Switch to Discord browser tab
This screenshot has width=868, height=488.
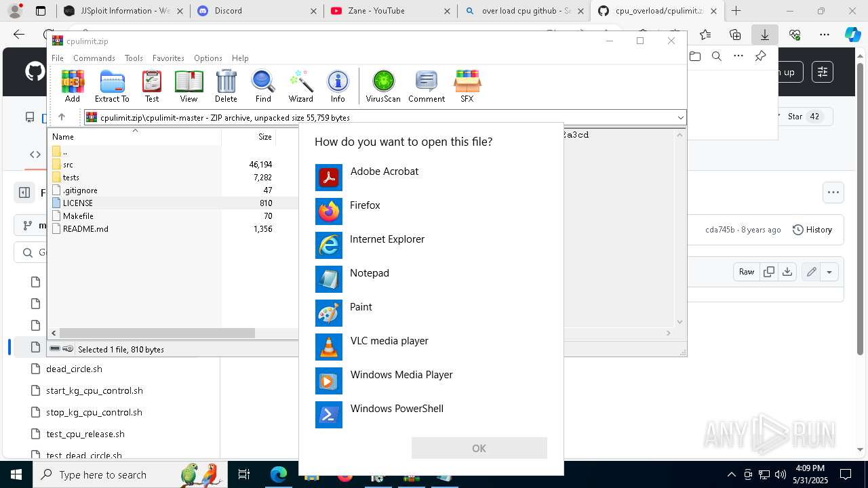point(256,11)
